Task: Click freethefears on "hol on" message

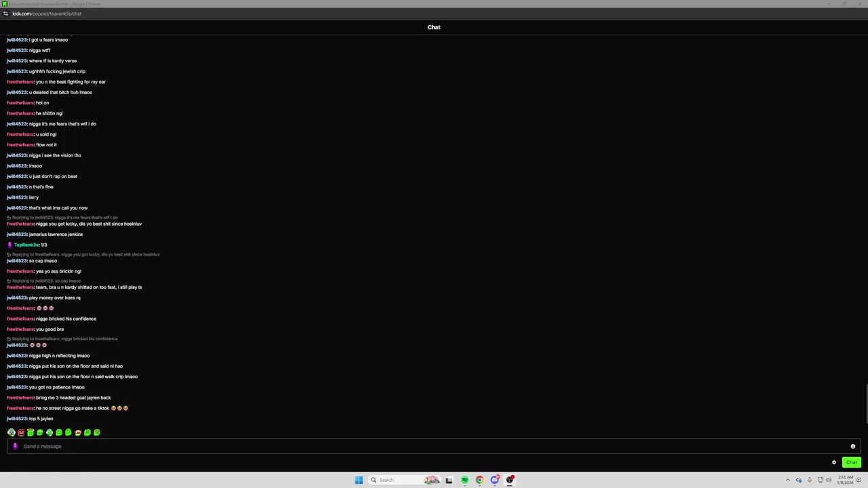Action: coord(20,103)
